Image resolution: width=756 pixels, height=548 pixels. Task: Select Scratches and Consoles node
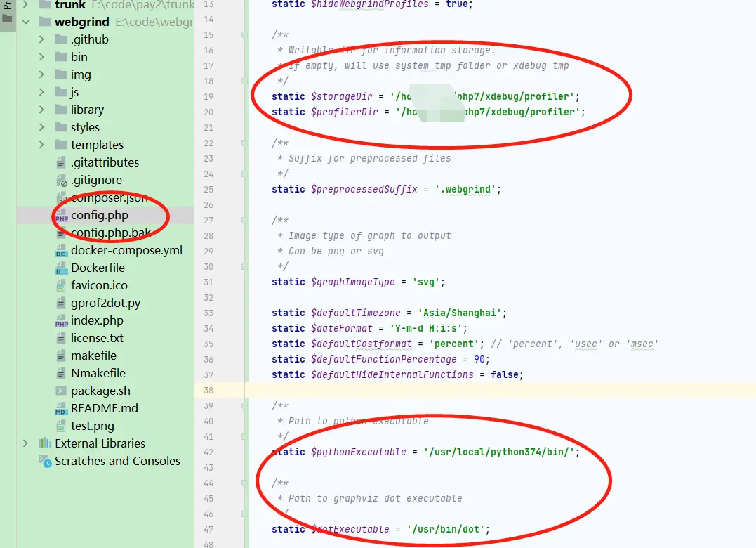pyautogui.click(x=117, y=461)
